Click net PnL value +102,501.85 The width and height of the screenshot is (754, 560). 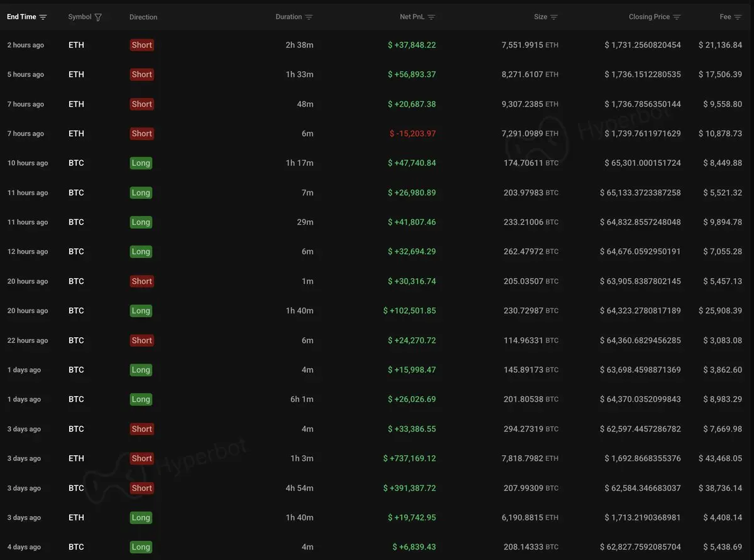(410, 311)
